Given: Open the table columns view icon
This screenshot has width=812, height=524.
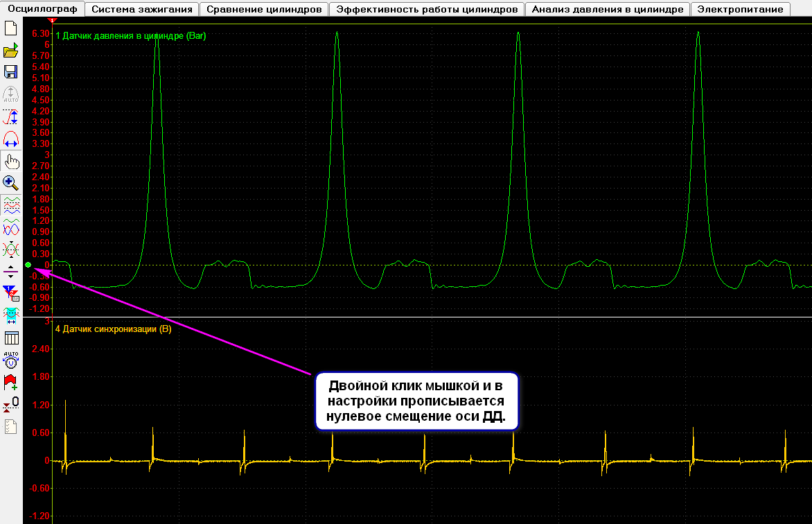Looking at the screenshot, I should pyautogui.click(x=11, y=338).
